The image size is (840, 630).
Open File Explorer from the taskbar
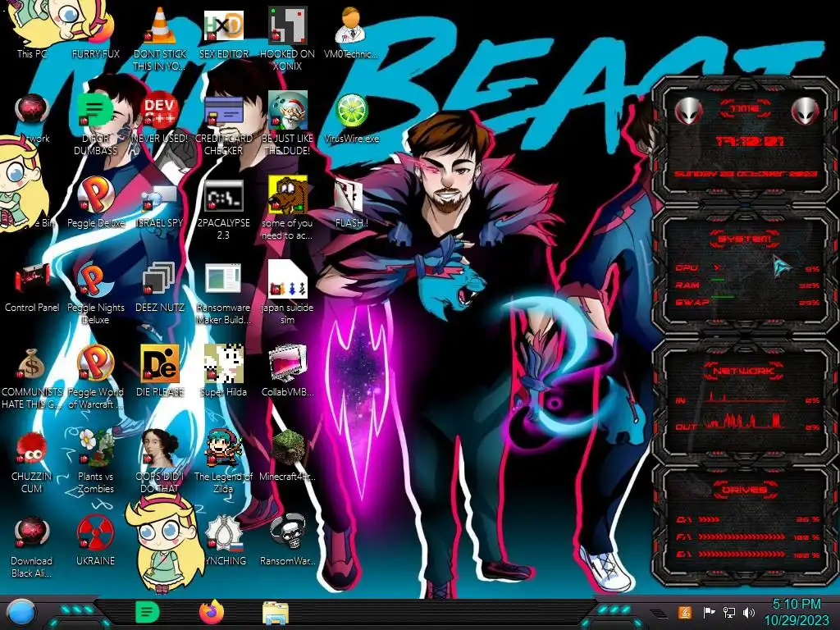(x=276, y=613)
